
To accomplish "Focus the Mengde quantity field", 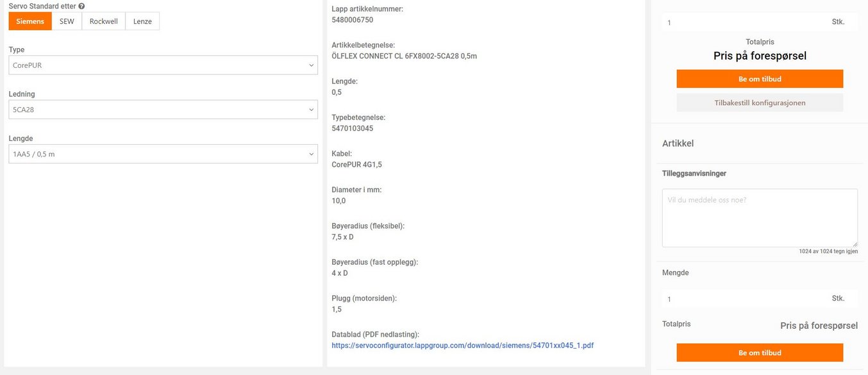I will tap(744, 299).
